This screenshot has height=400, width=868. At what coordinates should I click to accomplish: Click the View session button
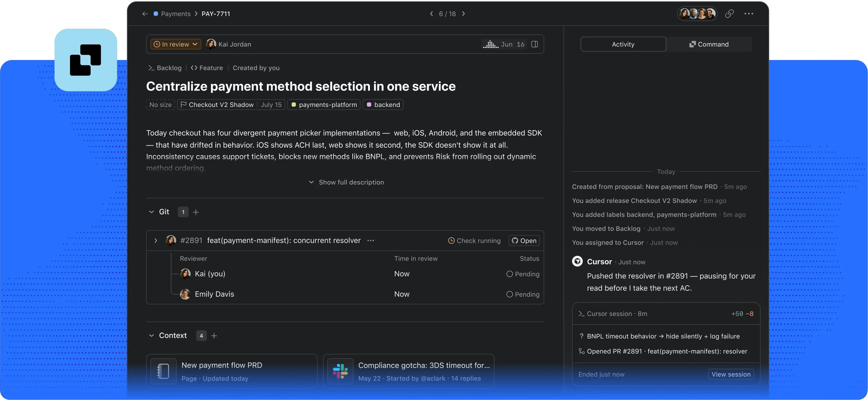pyautogui.click(x=731, y=374)
